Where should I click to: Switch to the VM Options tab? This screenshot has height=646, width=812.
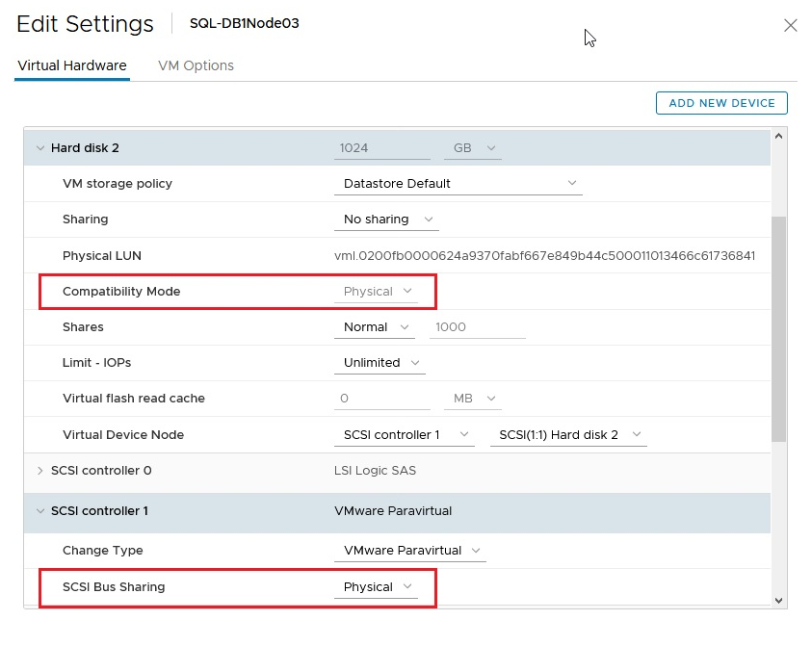[x=196, y=65]
